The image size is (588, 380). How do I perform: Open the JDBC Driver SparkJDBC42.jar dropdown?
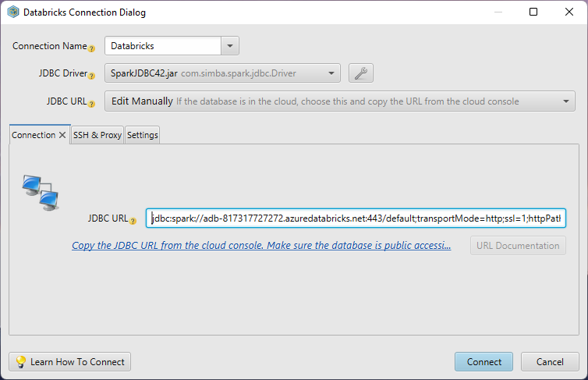(222, 73)
